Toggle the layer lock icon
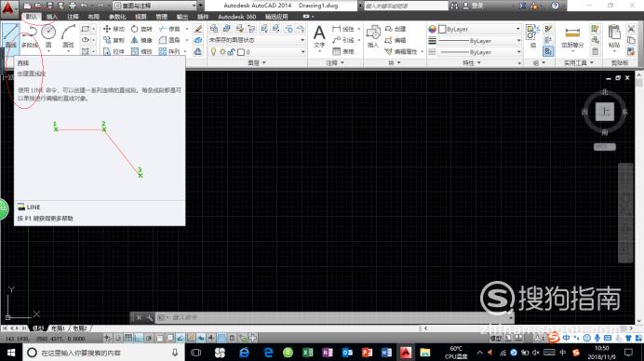The height and width of the screenshot is (361, 644). coord(231,52)
